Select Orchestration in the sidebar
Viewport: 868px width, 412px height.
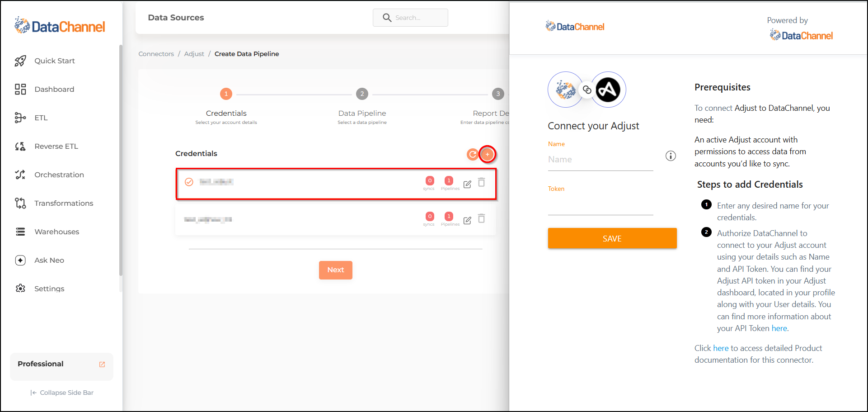click(x=59, y=175)
